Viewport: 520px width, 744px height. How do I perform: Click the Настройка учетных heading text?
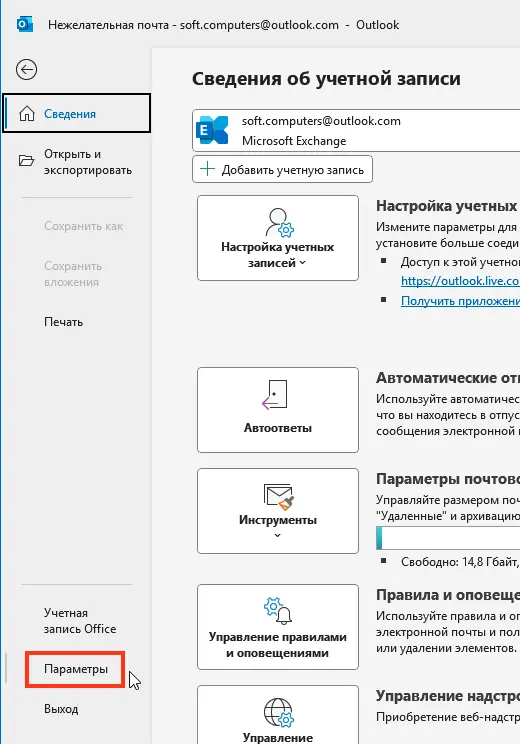pyautogui.click(x=446, y=206)
